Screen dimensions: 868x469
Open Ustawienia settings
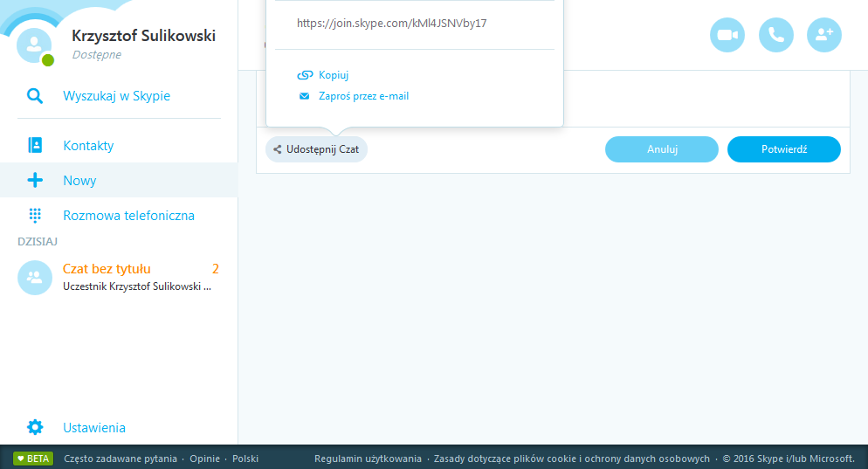point(94,427)
